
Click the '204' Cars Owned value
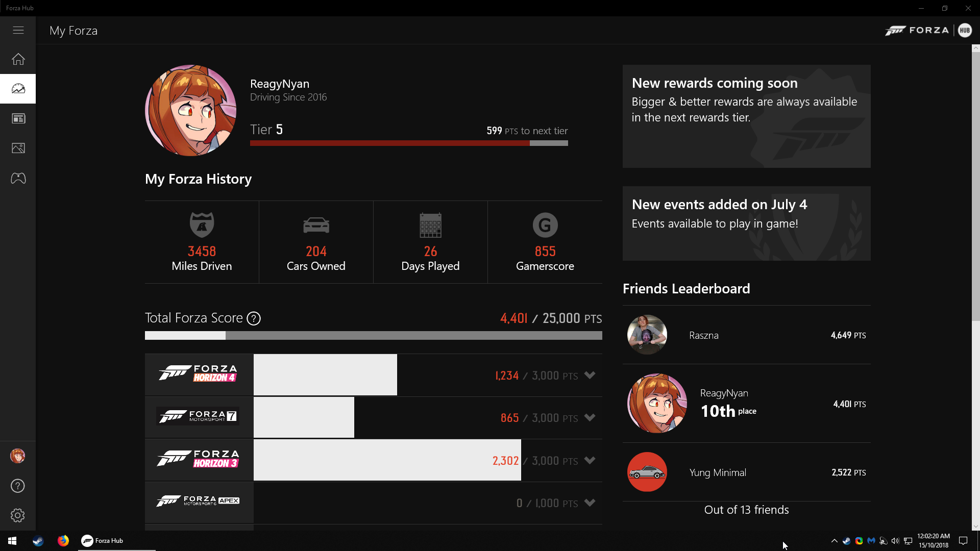pos(316,251)
